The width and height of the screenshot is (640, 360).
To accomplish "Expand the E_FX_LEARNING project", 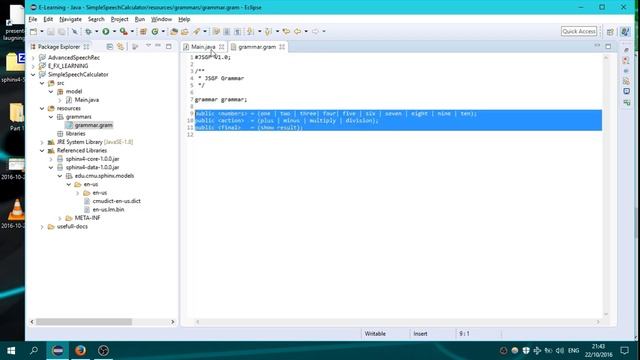I will 33,66.
